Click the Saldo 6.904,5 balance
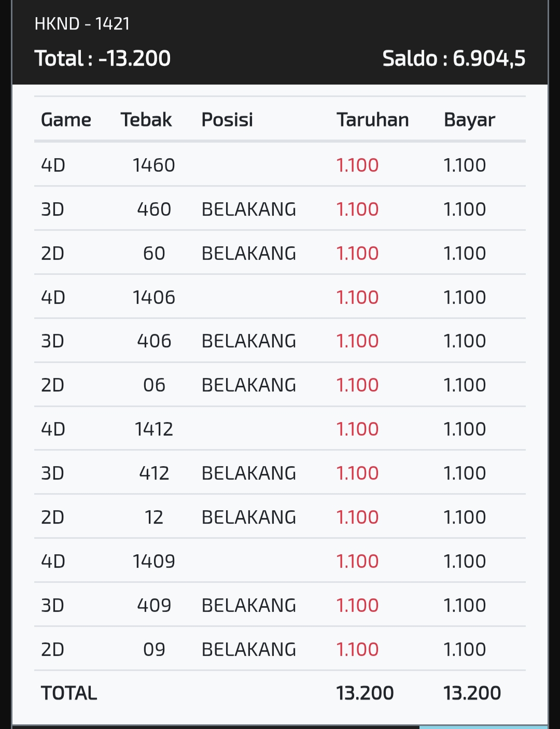Viewport: 560px width, 729px height. (x=454, y=58)
